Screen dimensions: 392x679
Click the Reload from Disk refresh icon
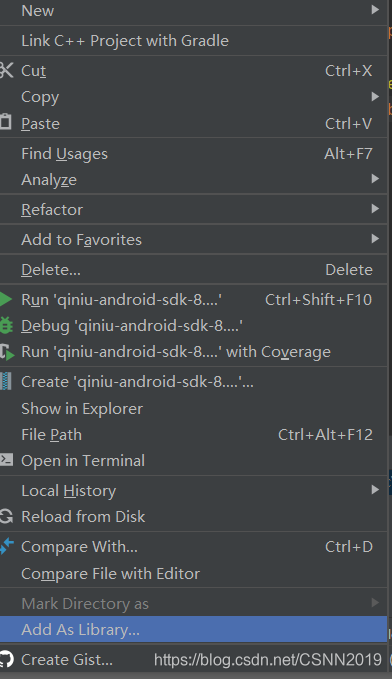point(6,516)
